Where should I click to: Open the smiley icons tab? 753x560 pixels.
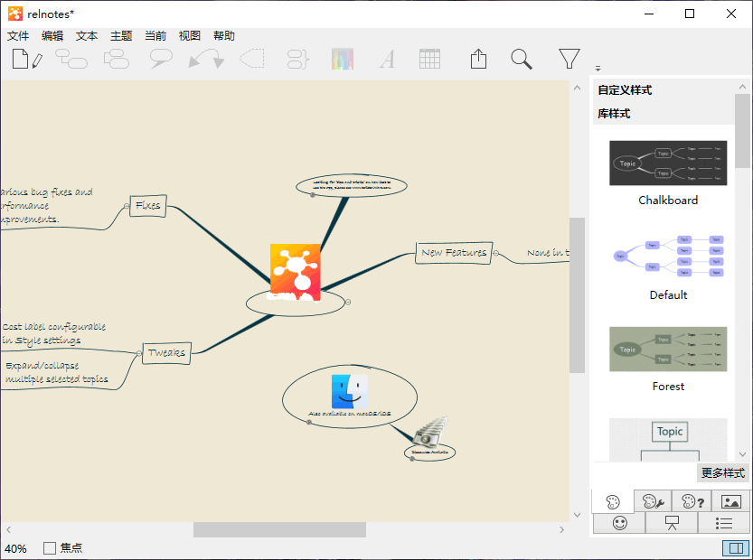619,523
